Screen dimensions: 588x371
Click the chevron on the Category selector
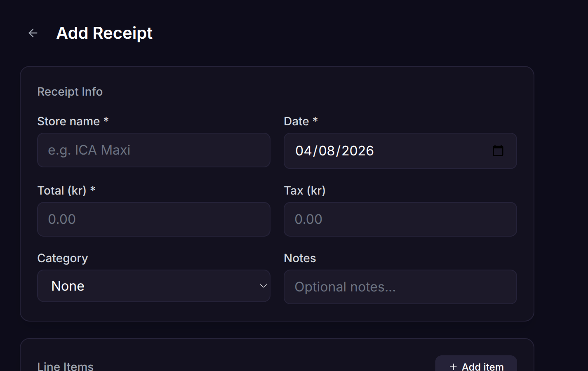[x=264, y=286]
